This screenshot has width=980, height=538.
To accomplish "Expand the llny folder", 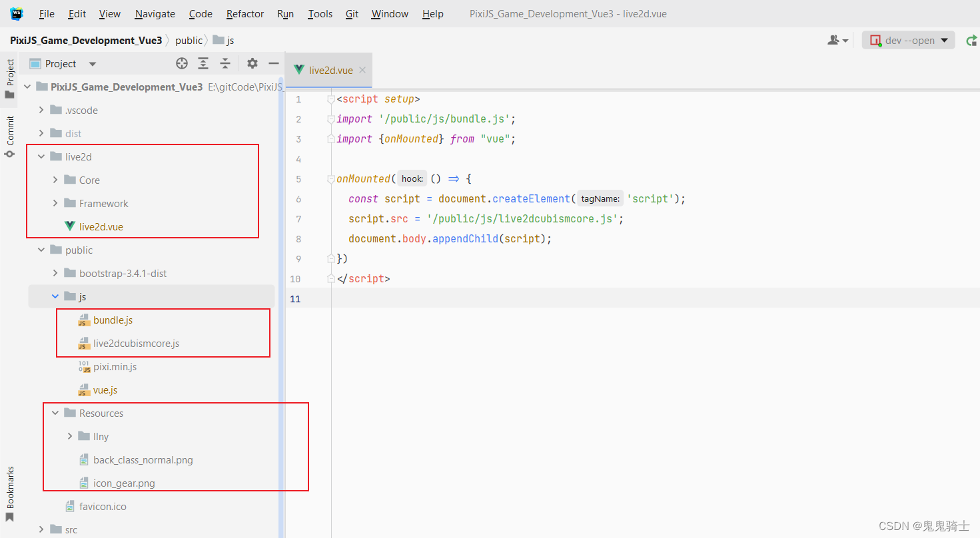I will pyautogui.click(x=70, y=436).
